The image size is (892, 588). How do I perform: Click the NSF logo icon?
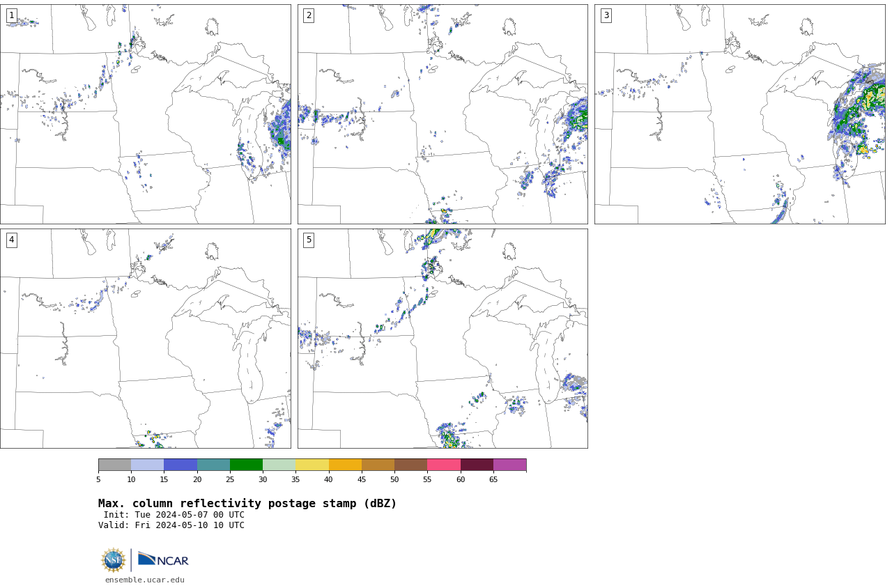[x=113, y=560]
